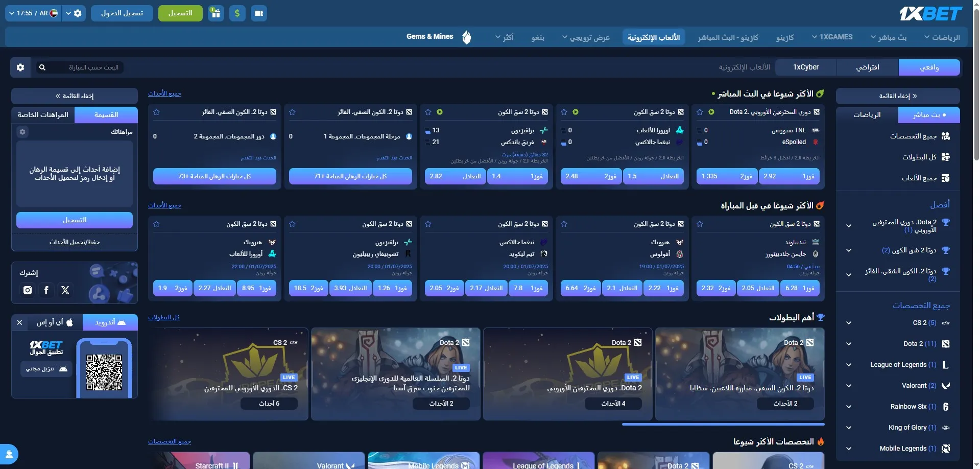Select odds 2.92 for TNL win
Viewport: 980px width, 469px height.
790,176
